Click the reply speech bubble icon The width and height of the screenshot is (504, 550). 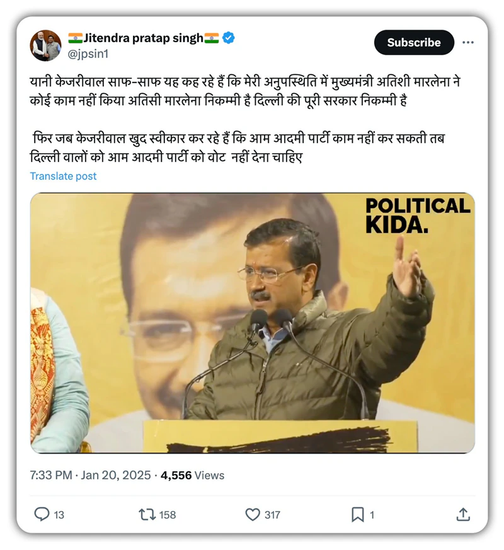point(42,514)
